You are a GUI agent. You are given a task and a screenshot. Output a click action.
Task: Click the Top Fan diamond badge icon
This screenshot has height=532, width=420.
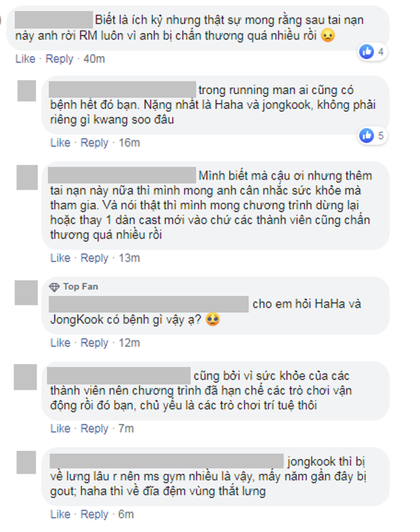[x=54, y=287]
